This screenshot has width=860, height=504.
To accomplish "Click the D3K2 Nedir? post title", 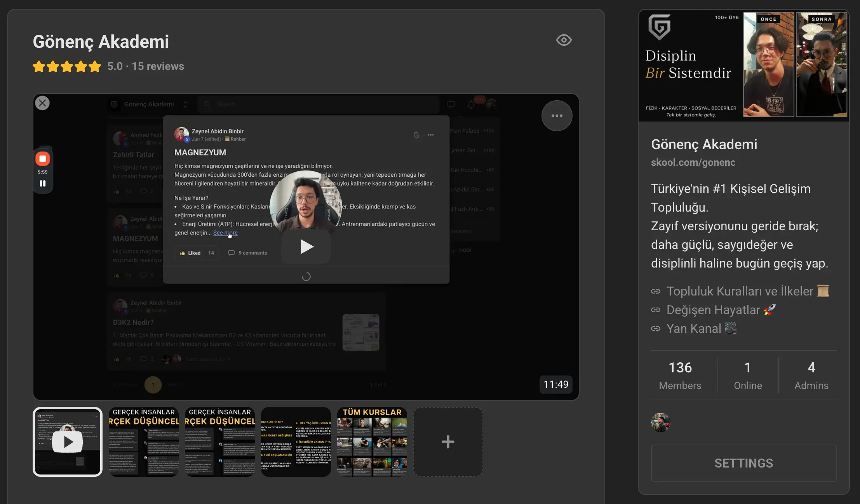I will pyautogui.click(x=133, y=322).
